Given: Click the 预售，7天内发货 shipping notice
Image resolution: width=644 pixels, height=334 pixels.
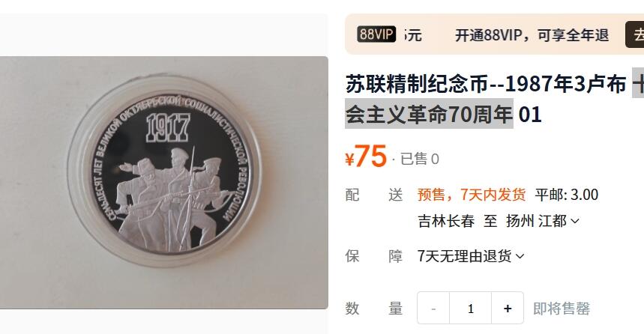Looking at the screenshot, I should 472,195.
